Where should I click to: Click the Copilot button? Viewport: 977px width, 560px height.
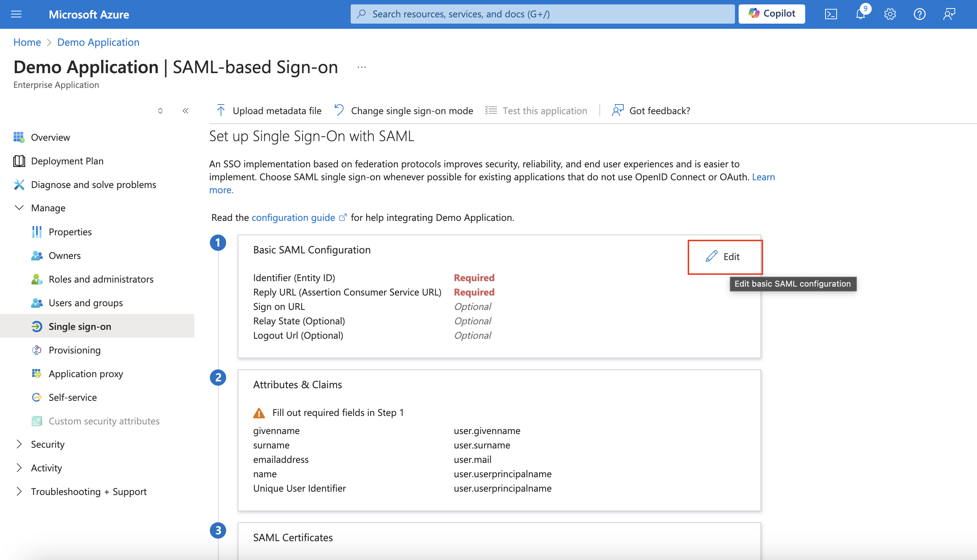[x=772, y=14]
